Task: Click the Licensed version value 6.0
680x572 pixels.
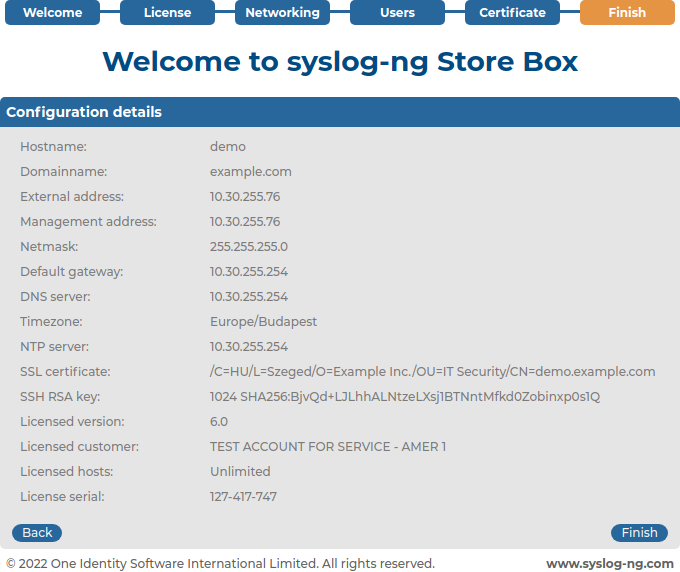Action: tap(219, 422)
